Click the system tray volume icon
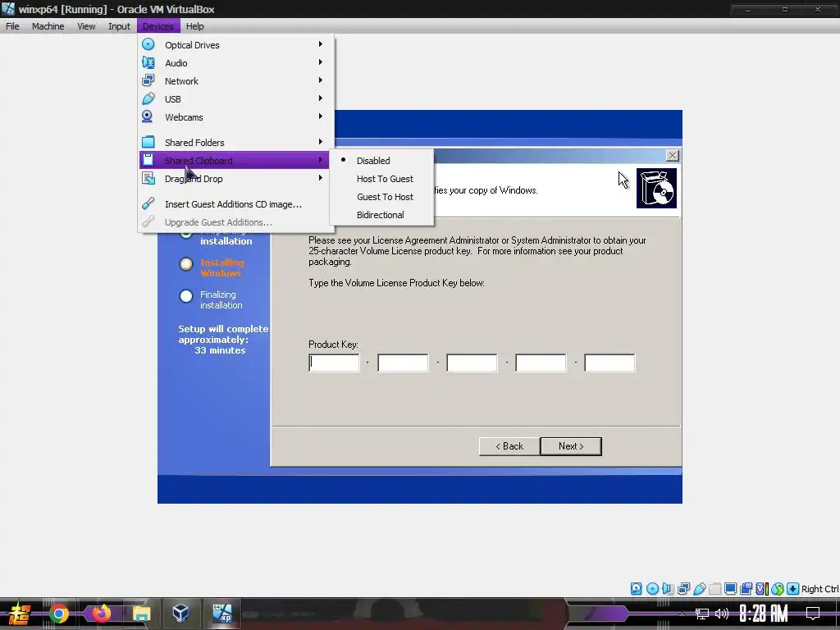 click(722, 614)
